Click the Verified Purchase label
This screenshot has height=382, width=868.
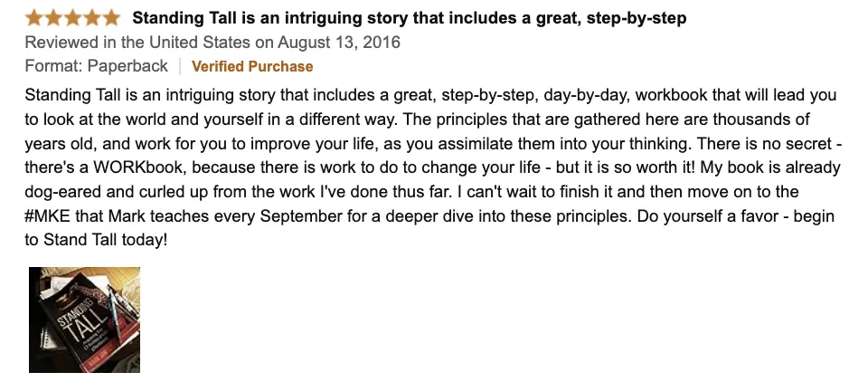point(252,66)
